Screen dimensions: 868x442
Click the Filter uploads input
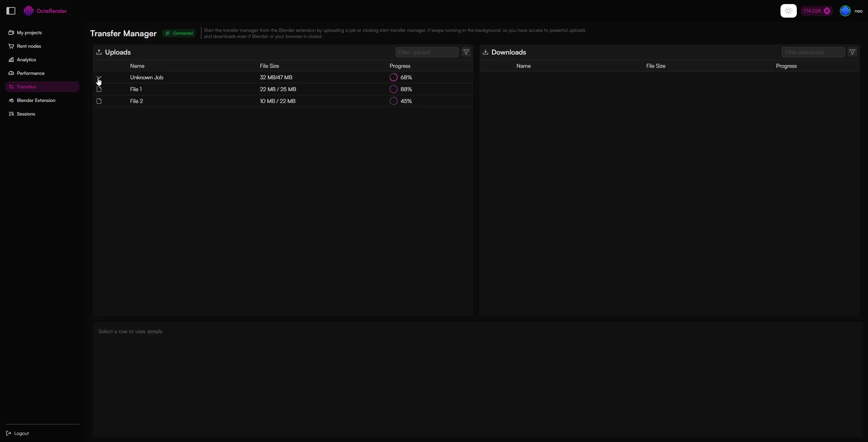(x=427, y=52)
